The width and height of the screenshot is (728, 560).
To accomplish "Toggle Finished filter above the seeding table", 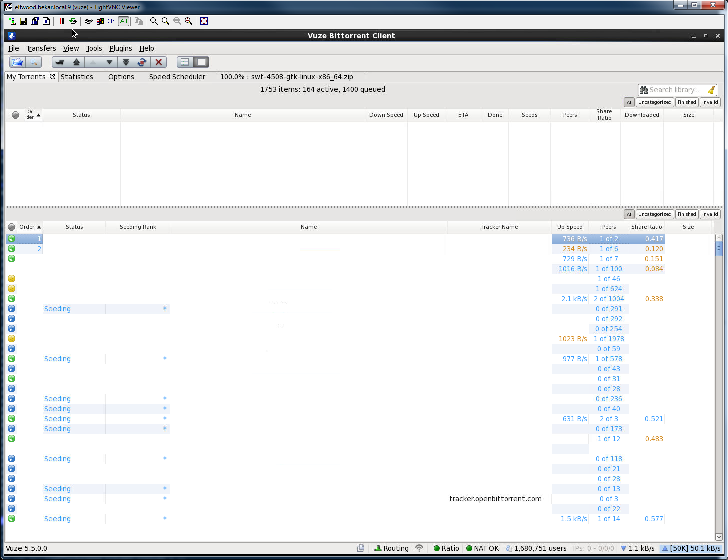I will (687, 214).
